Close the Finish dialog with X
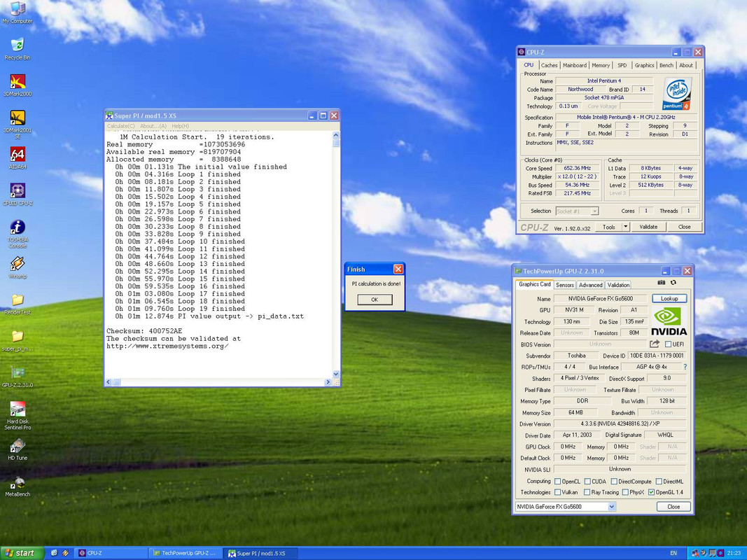Image resolution: width=747 pixels, height=560 pixels. 398,269
